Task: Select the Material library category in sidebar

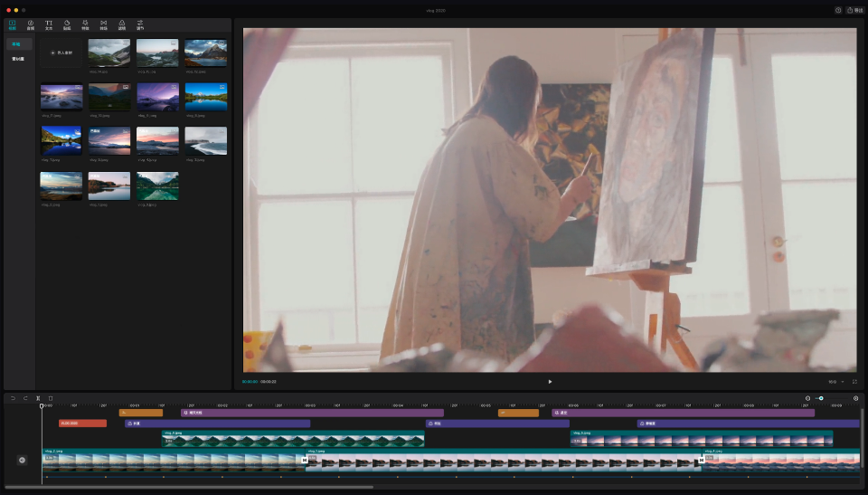Action: click(x=19, y=59)
